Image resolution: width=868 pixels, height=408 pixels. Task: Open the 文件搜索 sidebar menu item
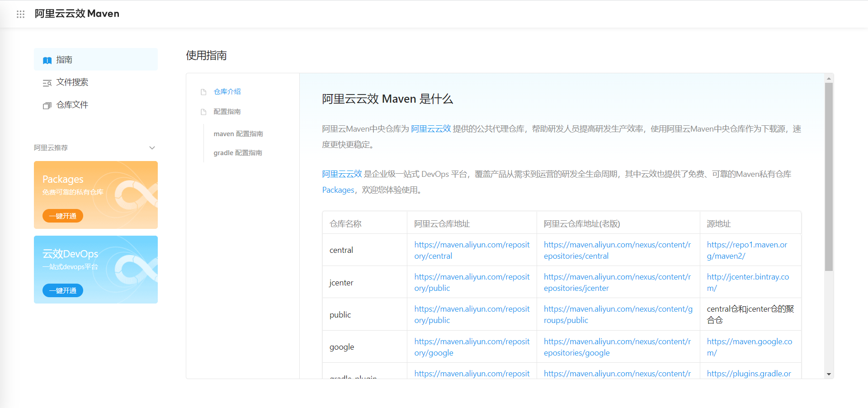pos(96,82)
